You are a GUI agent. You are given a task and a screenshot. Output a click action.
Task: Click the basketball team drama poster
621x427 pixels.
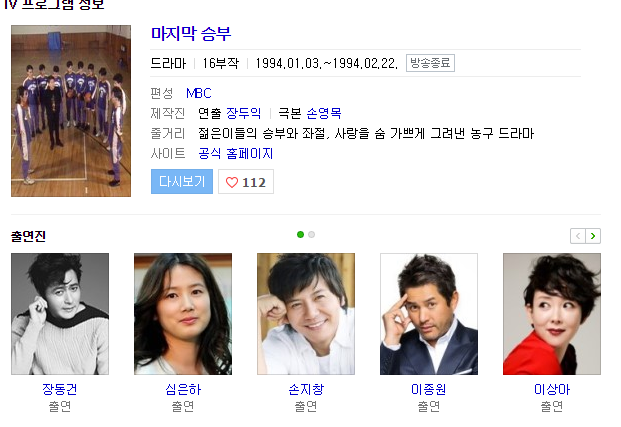click(x=71, y=111)
